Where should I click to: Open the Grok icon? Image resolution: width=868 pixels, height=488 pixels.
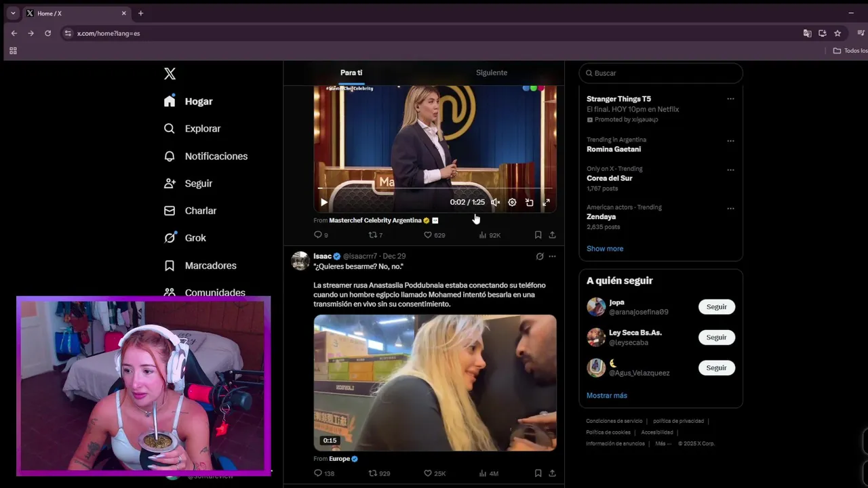[170, 238]
